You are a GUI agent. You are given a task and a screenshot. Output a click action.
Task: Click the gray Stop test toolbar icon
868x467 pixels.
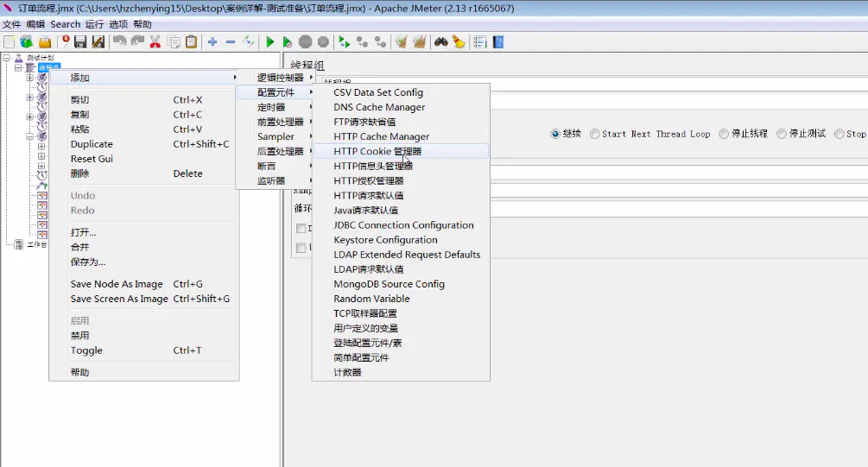tap(305, 42)
